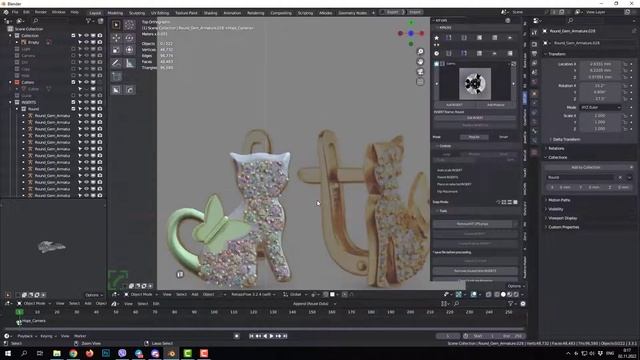Click the gem thumbnail in KPACK preview
The width and height of the screenshot is (640, 360).
pos(475,84)
